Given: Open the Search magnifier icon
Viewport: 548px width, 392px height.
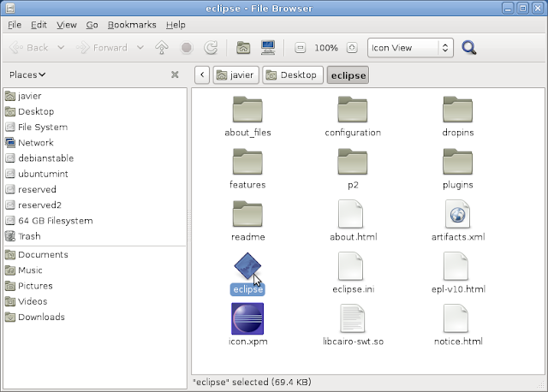Looking at the screenshot, I should 468,48.
